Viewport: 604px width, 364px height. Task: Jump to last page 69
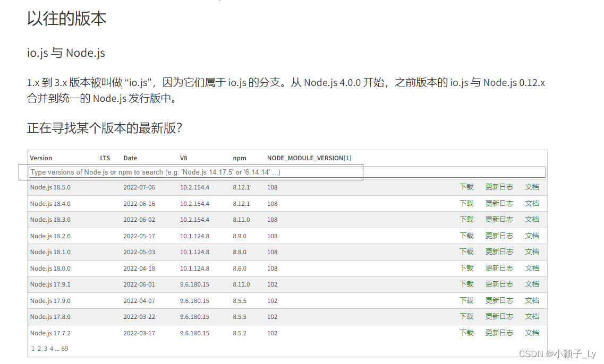pos(65,349)
